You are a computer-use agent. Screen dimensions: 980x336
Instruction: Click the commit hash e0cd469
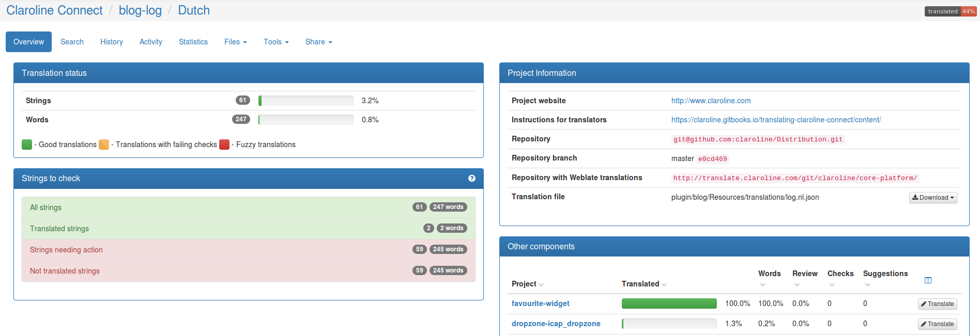[713, 159]
